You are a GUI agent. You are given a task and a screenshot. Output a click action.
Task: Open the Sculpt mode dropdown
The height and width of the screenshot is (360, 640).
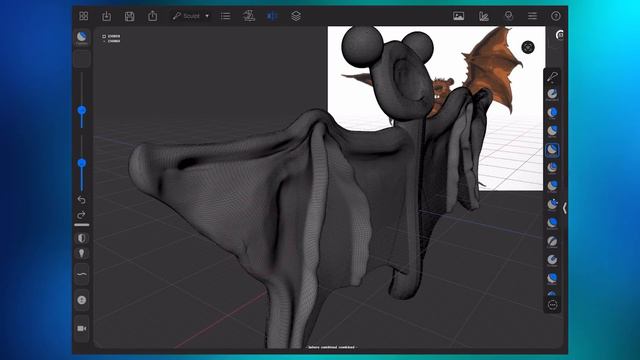pyautogui.click(x=191, y=16)
